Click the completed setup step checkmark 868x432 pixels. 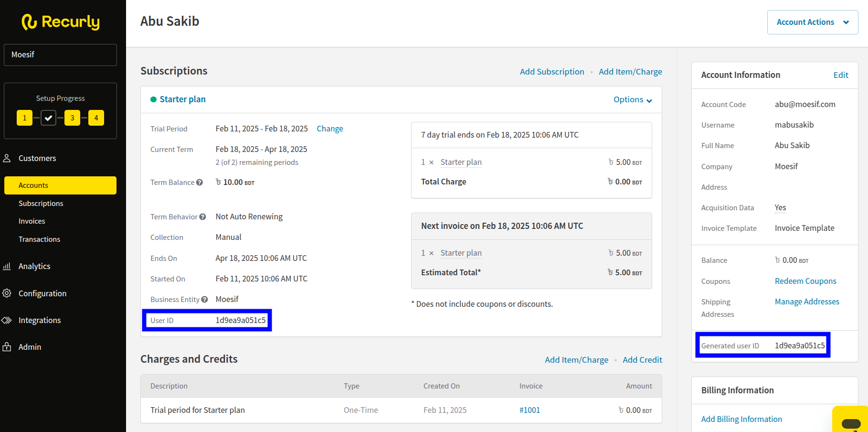(48, 118)
